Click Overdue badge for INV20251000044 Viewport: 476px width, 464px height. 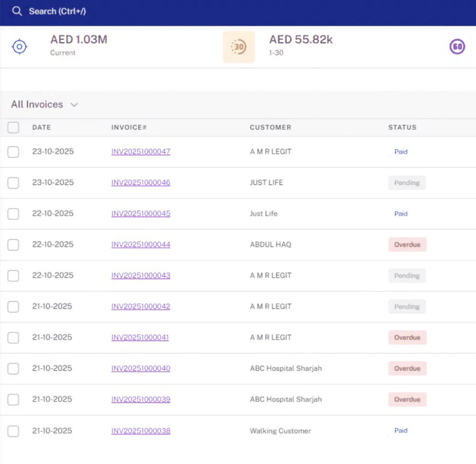point(407,245)
